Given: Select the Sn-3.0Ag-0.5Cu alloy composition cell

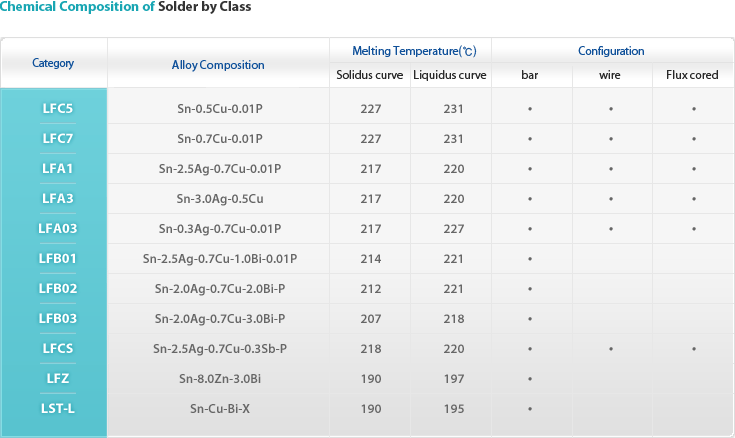Looking at the screenshot, I should (x=220, y=198).
